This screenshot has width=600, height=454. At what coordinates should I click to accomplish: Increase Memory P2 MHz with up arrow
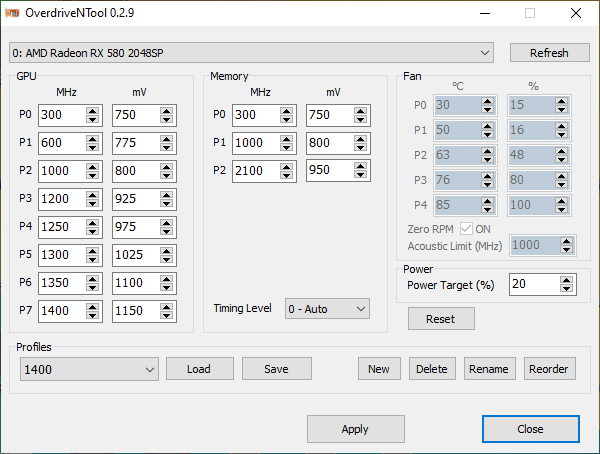point(287,167)
